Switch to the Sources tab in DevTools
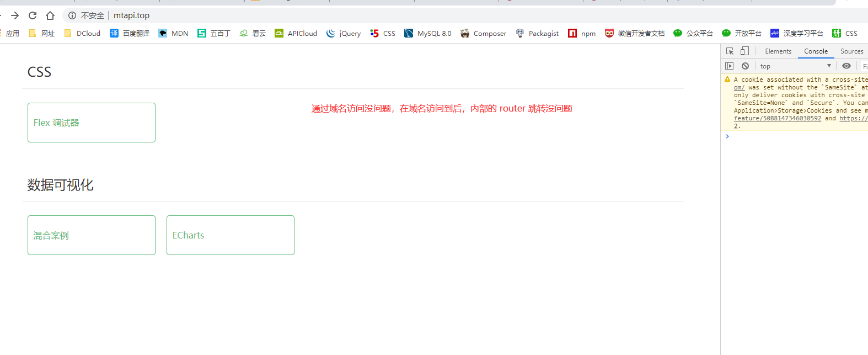The width and height of the screenshot is (868, 355). pos(851,51)
